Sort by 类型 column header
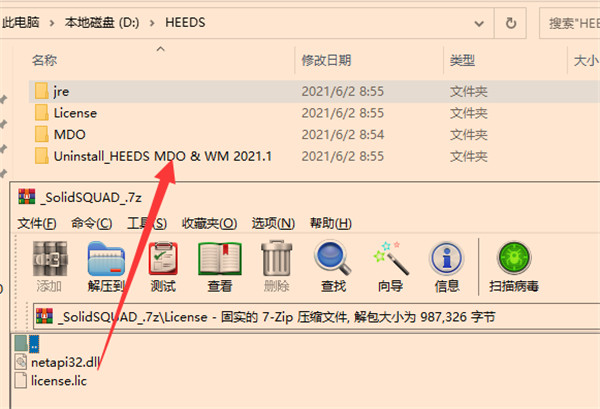This screenshot has width=600, height=409. [x=462, y=60]
